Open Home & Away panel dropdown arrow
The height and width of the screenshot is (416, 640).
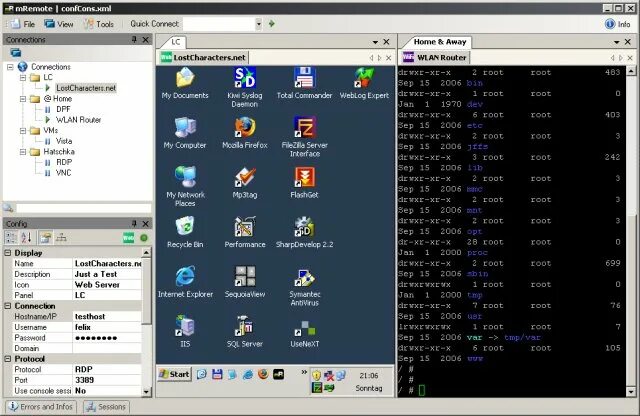(616, 42)
